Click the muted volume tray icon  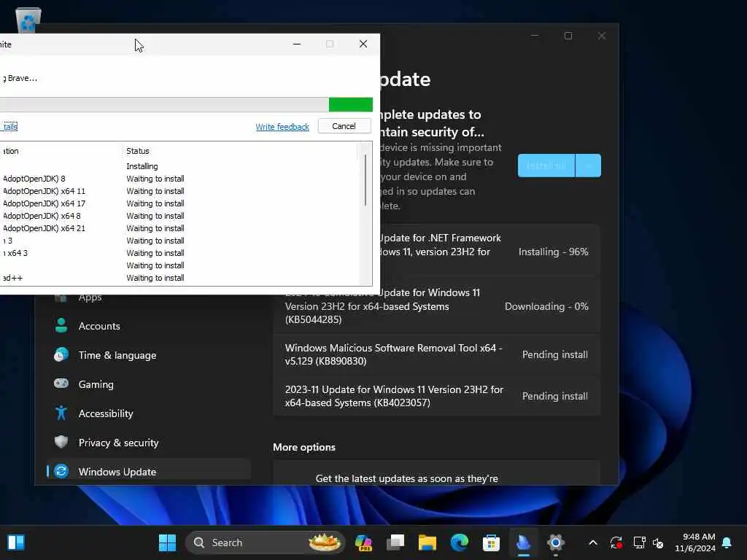(659, 542)
